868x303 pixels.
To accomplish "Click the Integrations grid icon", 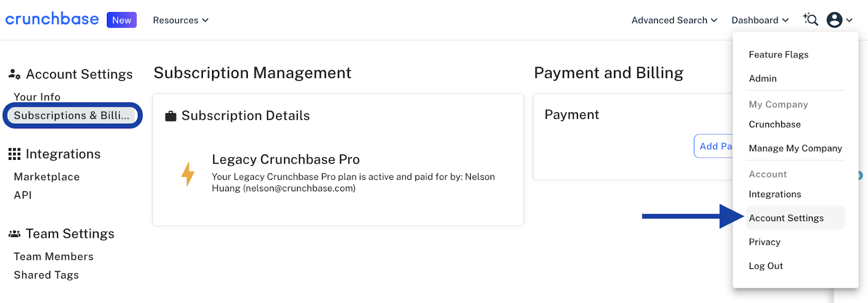I will 15,154.
